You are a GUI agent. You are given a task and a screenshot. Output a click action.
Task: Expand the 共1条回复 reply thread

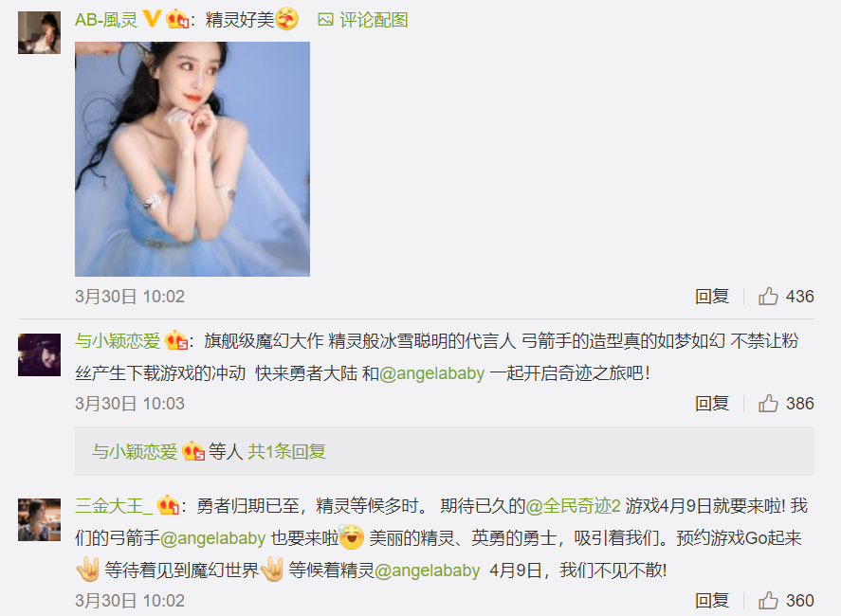pyautogui.click(x=286, y=451)
